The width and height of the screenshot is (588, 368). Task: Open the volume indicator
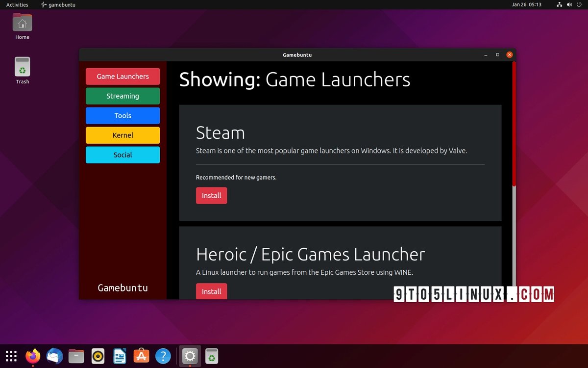[x=569, y=4]
